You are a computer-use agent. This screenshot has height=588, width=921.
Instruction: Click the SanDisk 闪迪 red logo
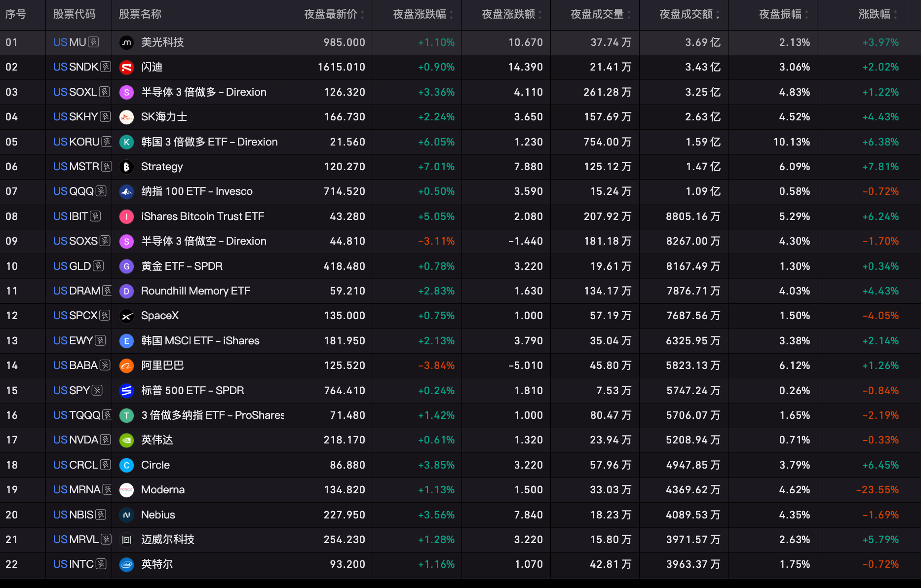(126, 67)
